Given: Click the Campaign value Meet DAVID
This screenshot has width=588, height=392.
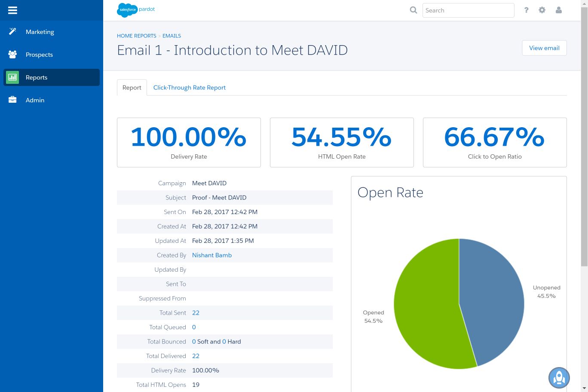Looking at the screenshot, I should pos(209,183).
